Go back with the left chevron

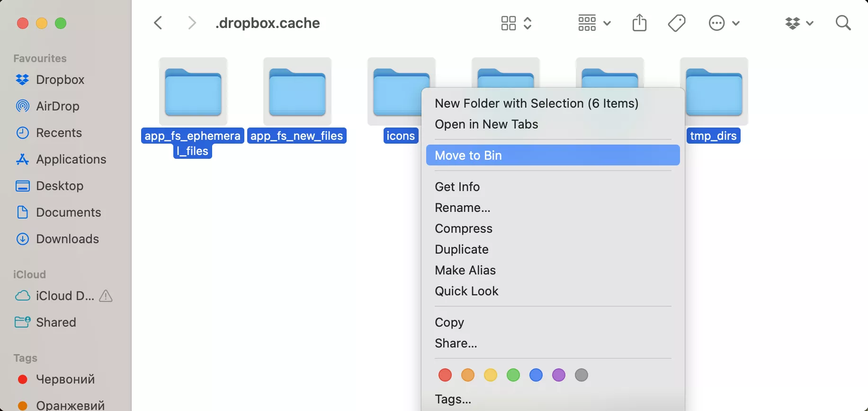tap(158, 23)
